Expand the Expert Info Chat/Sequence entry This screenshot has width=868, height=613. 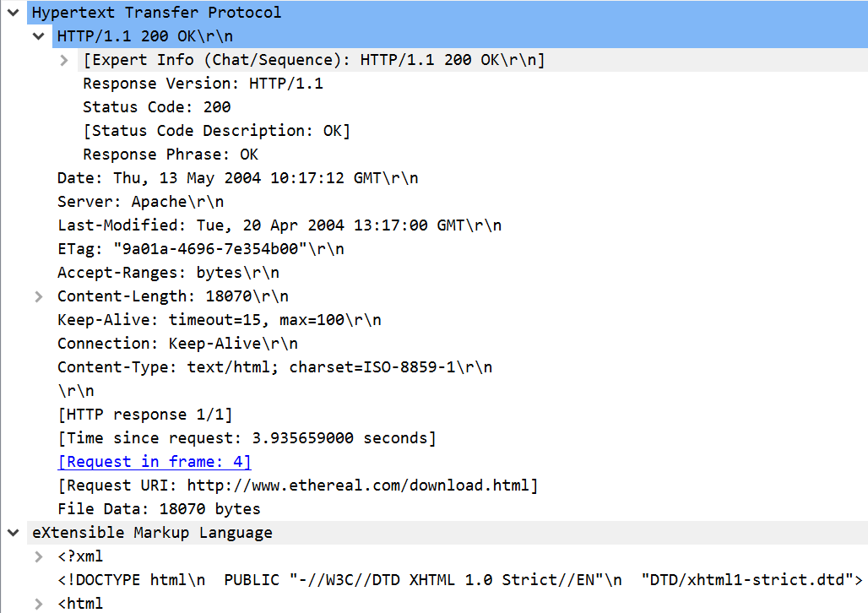pos(64,60)
